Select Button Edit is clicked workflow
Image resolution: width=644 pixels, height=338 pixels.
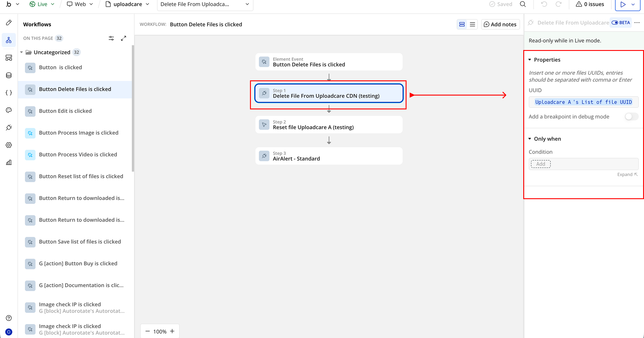point(65,111)
